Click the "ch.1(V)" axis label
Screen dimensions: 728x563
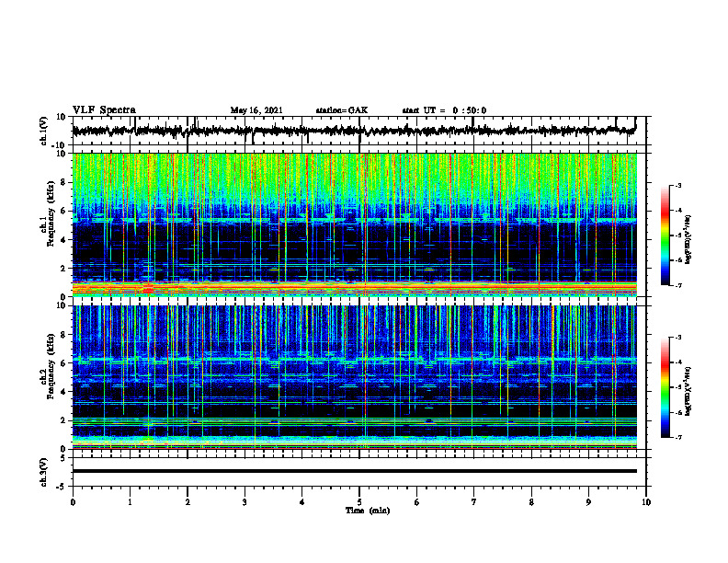pos(44,131)
